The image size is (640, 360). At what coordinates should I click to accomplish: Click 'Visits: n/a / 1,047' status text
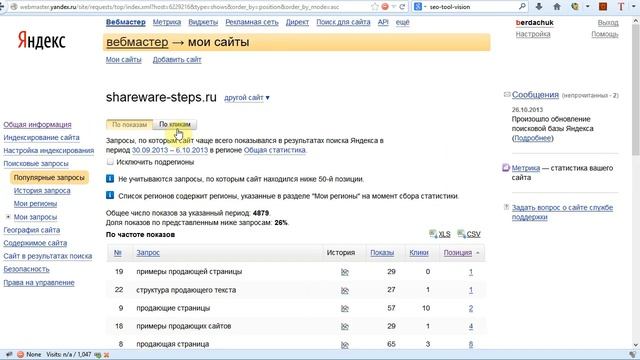coord(69,355)
